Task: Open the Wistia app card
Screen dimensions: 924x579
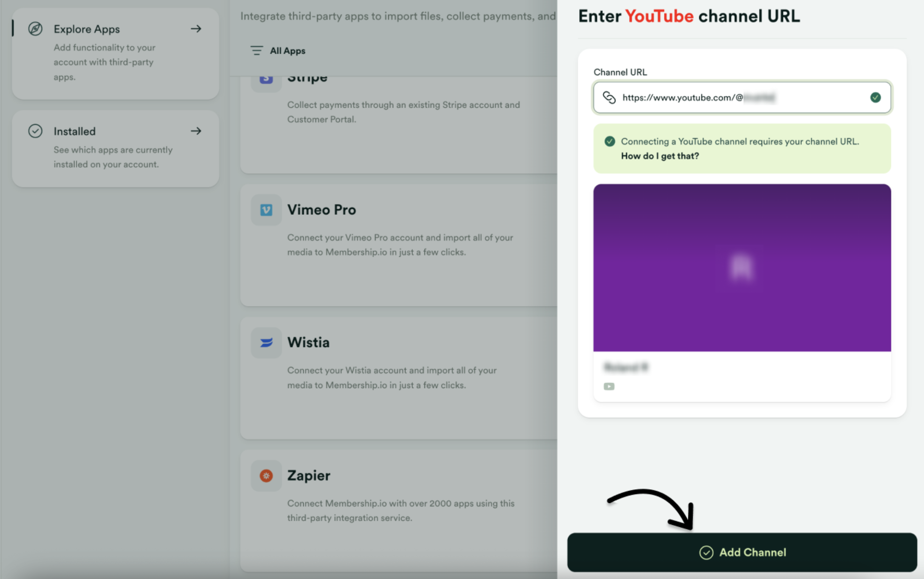Action: (399, 378)
